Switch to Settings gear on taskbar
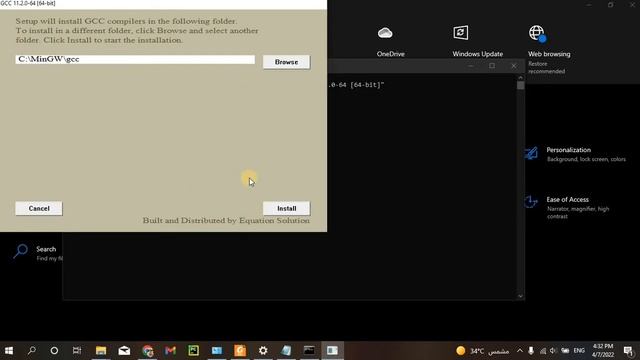640x360 pixels. (x=263, y=351)
